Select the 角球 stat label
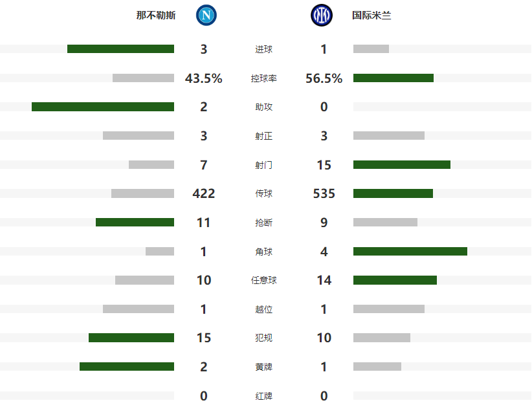532x416 pixels. coord(264,252)
